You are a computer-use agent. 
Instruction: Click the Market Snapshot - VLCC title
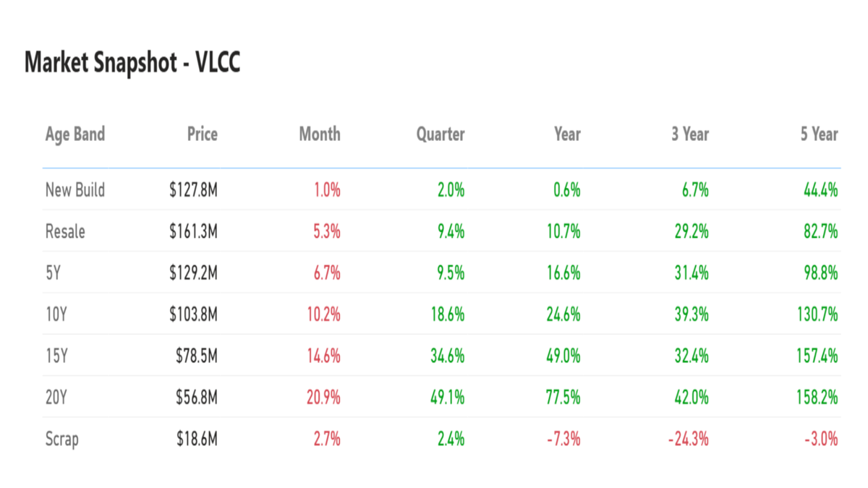132,64
